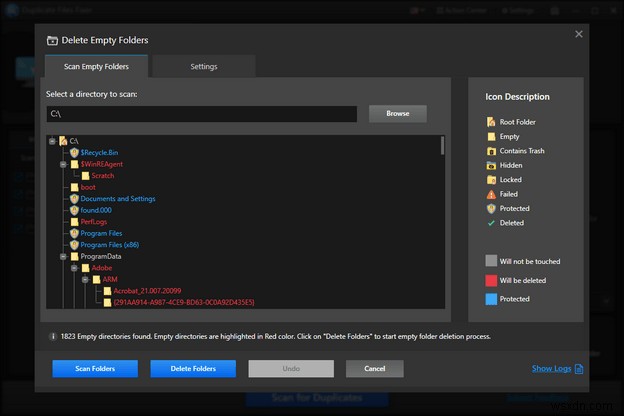Click the Protected shield legend icon

click(x=491, y=209)
